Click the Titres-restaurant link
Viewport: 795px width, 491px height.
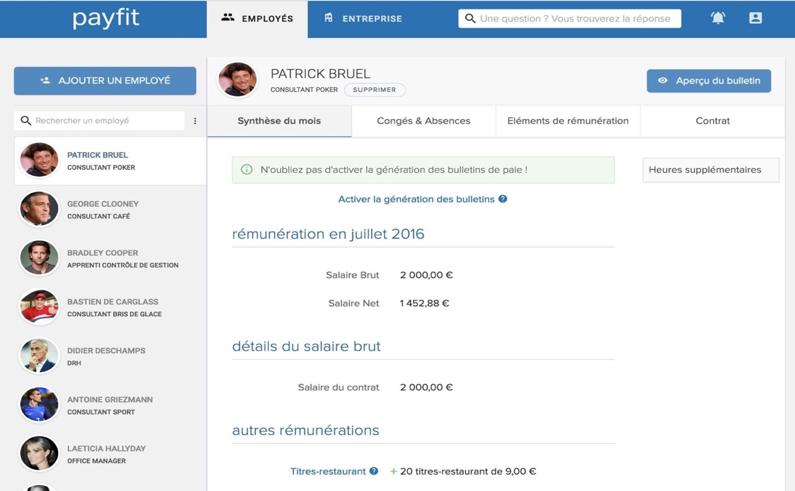[x=328, y=471]
